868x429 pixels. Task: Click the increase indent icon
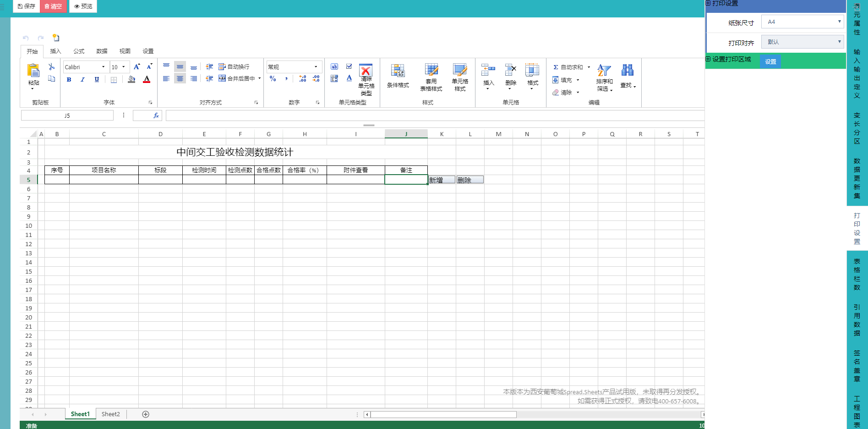[209, 67]
